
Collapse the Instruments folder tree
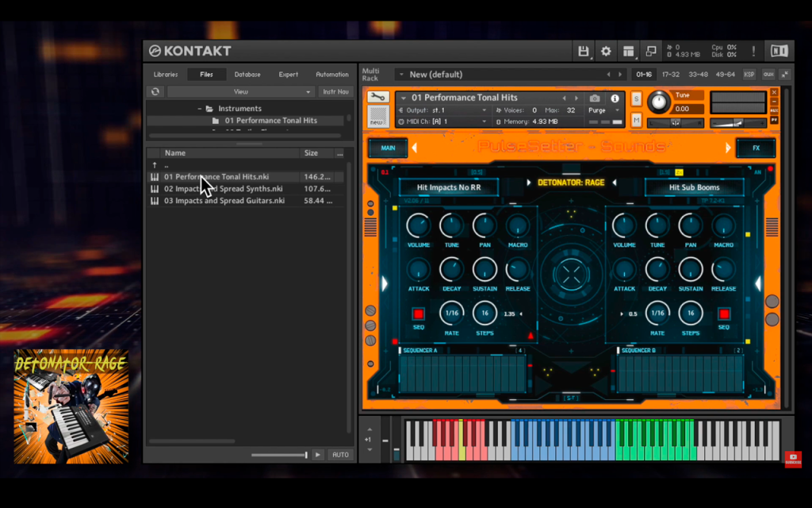click(x=199, y=109)
